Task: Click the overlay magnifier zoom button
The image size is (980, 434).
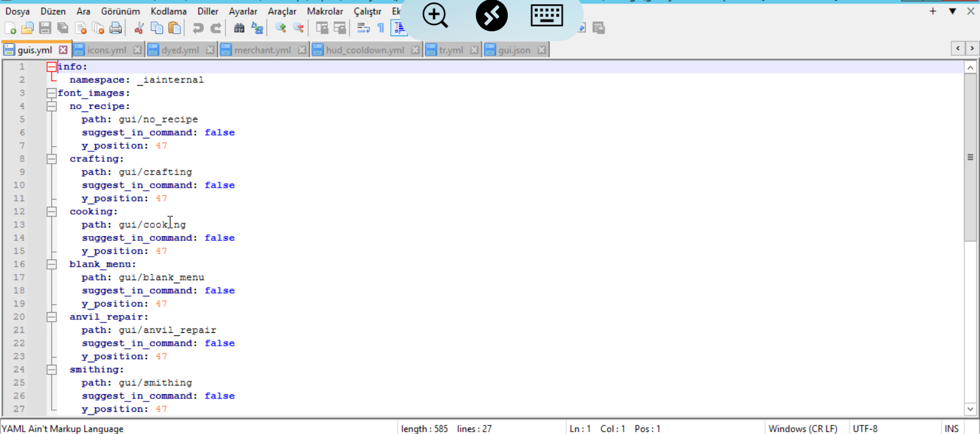Action: click(x=435, y=15)
